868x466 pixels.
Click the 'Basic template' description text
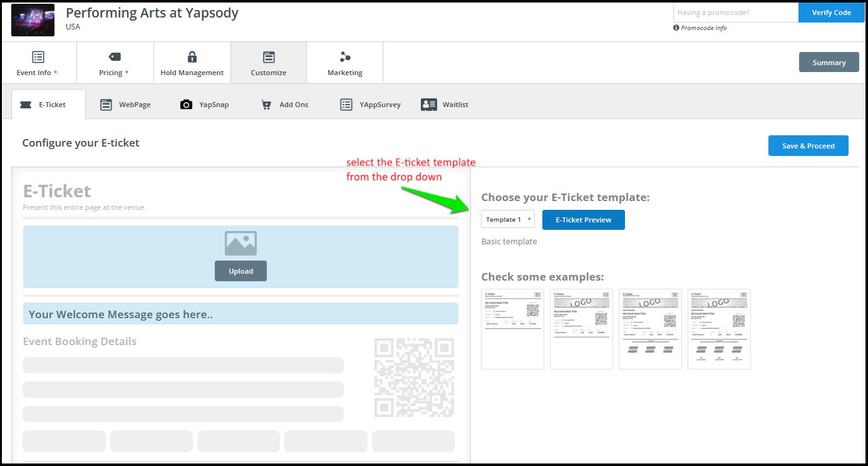[x=509, y=241]
